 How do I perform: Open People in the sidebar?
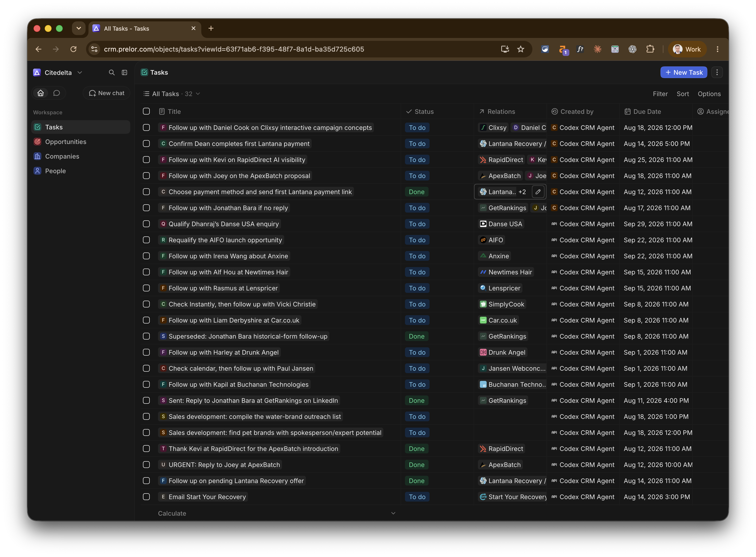pos(81,171)
